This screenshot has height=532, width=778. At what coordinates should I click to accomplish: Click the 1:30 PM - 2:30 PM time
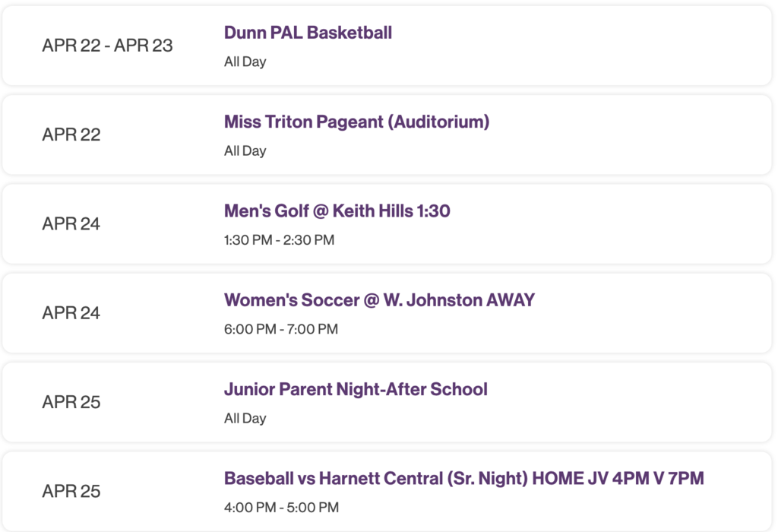279,240
